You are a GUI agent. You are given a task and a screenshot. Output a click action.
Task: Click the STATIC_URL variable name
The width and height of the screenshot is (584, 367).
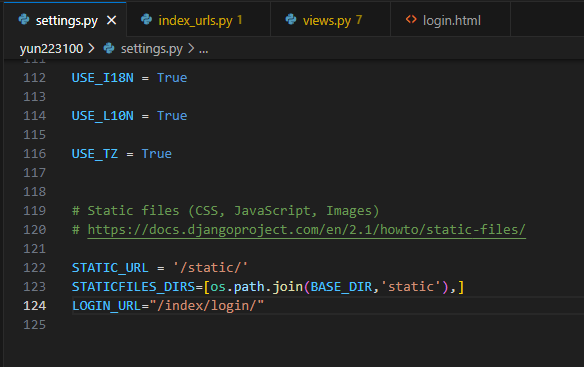point(110,268)
